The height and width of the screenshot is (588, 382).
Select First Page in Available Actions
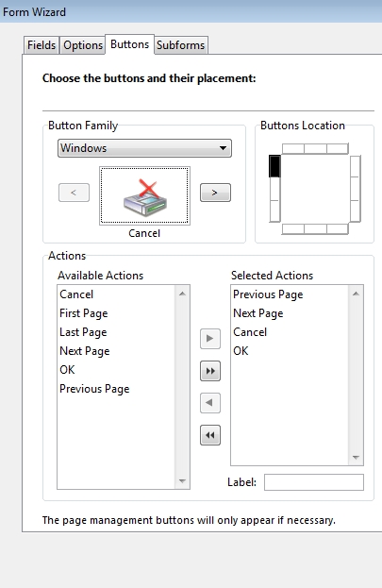pyautogui.click(x=84, y=313)
